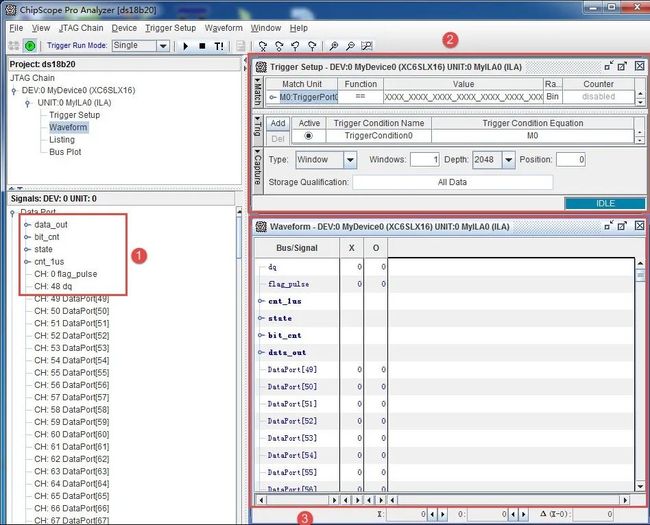Select Bus Plot in project tree

65,152
